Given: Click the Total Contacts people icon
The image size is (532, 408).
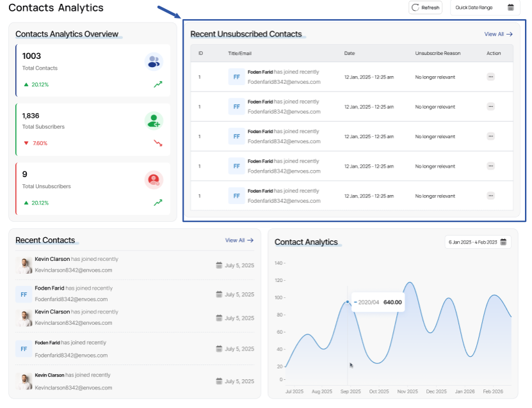Looking at the screenshot, I should coord(154,61).
